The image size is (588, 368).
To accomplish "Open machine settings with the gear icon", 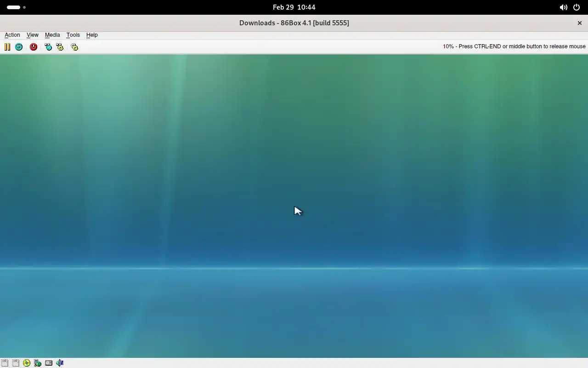I will (x=74, y=47).
